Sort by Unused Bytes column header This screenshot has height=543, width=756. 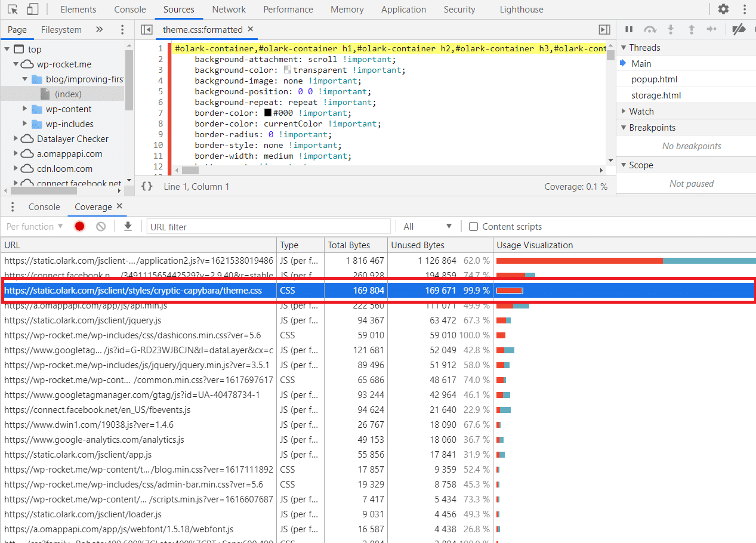click(440, 245)
